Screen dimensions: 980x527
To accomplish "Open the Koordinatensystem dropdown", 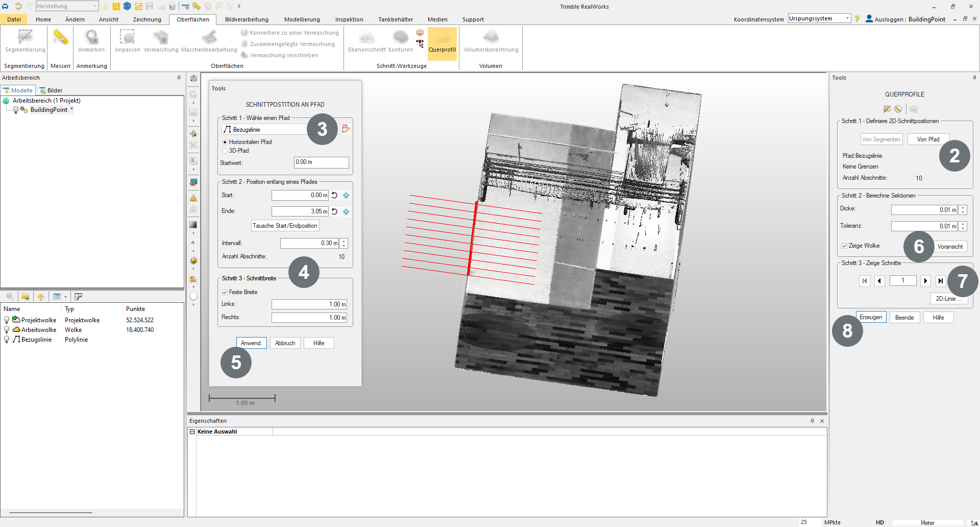I will 847,19.
